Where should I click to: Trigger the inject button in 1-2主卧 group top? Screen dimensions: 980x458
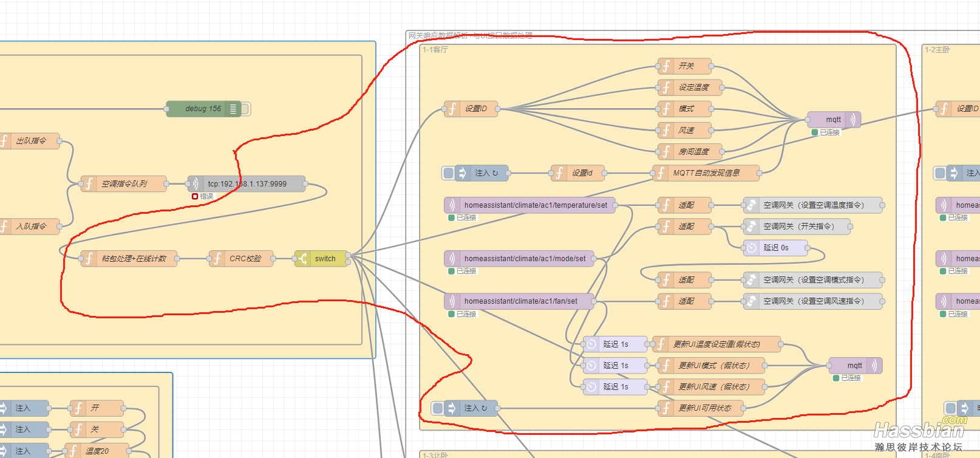click(941, 173)
